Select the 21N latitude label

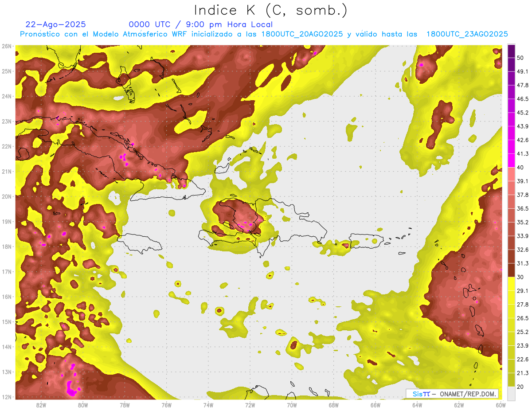click(7, 171)
